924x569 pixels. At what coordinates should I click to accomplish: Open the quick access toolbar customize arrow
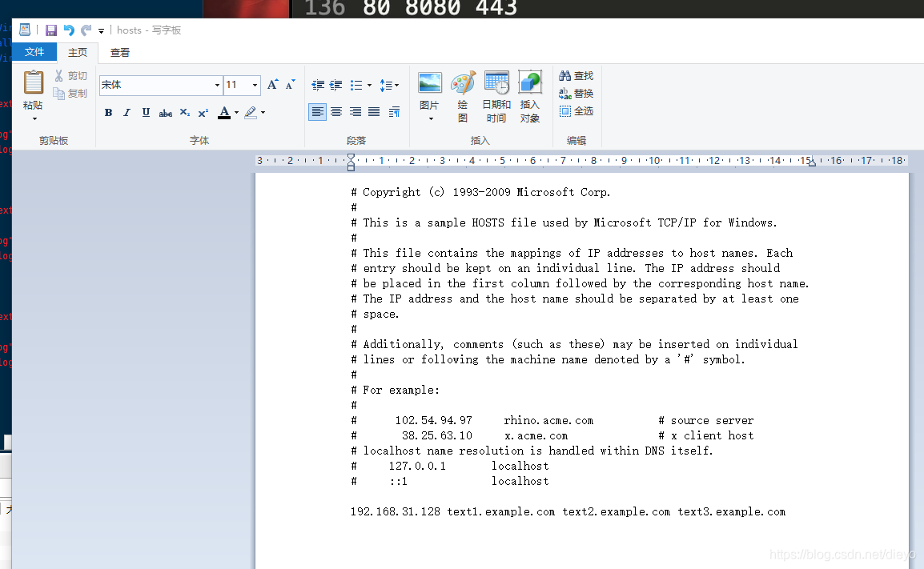[102, 30]
